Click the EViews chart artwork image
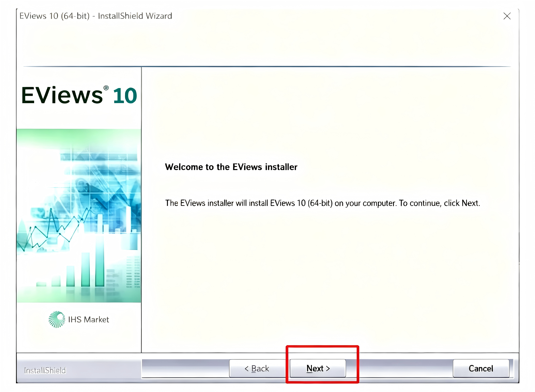The image size is (535, 392). [x=79, y=215]
